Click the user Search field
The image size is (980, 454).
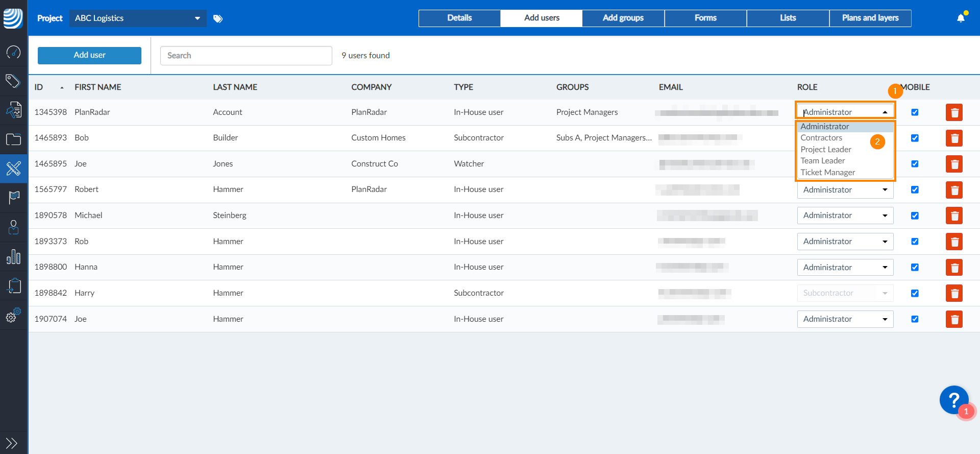[246, 56]
